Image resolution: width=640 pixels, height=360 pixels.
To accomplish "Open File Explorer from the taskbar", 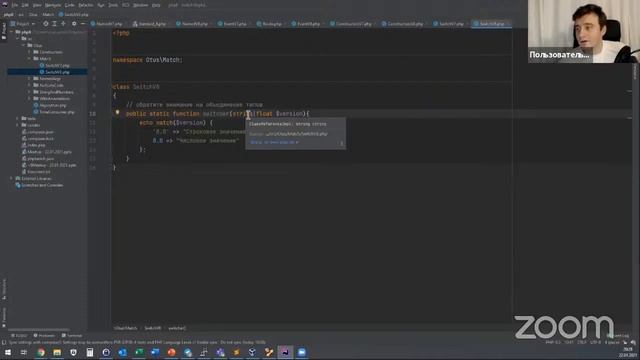I will [57, 352].
